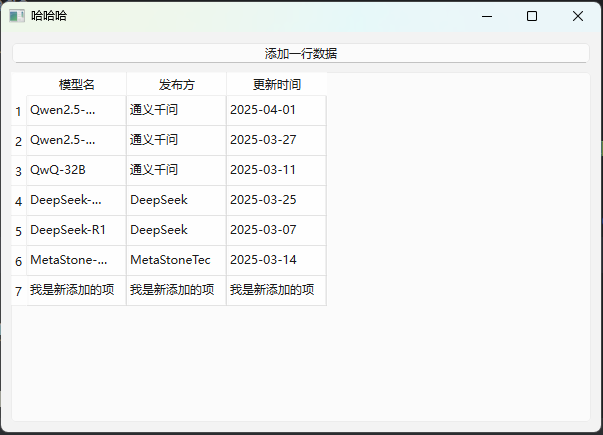Select the date 2025-03-25

click(x=277, y=200)
